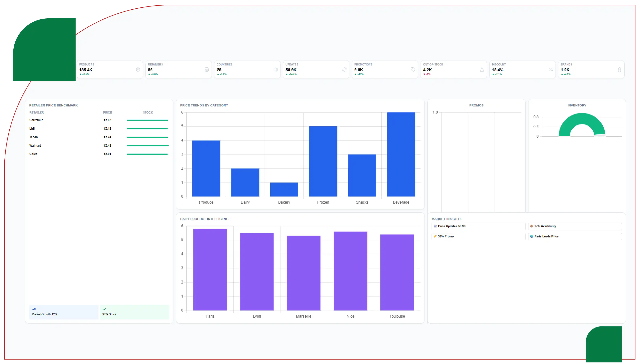The image size is (640, 364).
Task: Click the Products card box icon
Action: [x=138, y=70]
